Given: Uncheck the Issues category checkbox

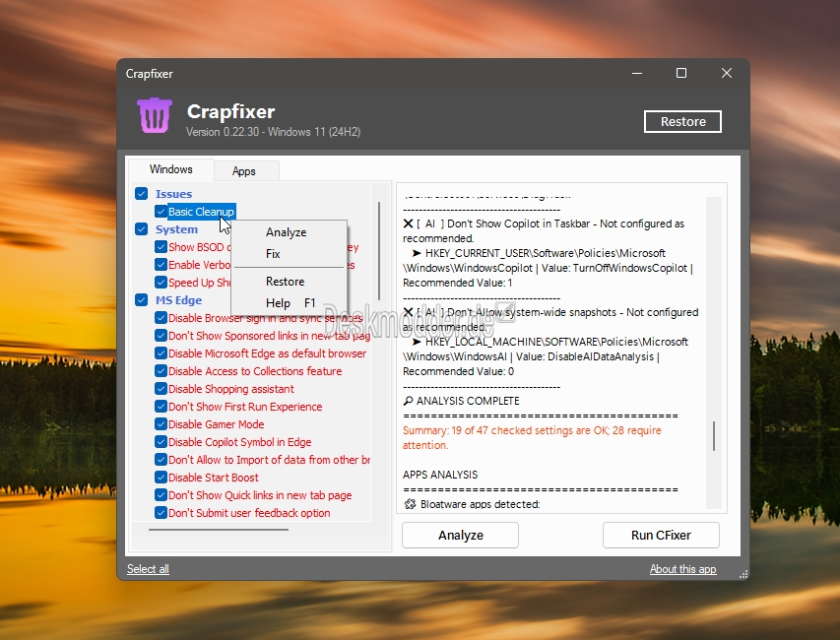Looking at the screenshot, I should pos(142,193).
